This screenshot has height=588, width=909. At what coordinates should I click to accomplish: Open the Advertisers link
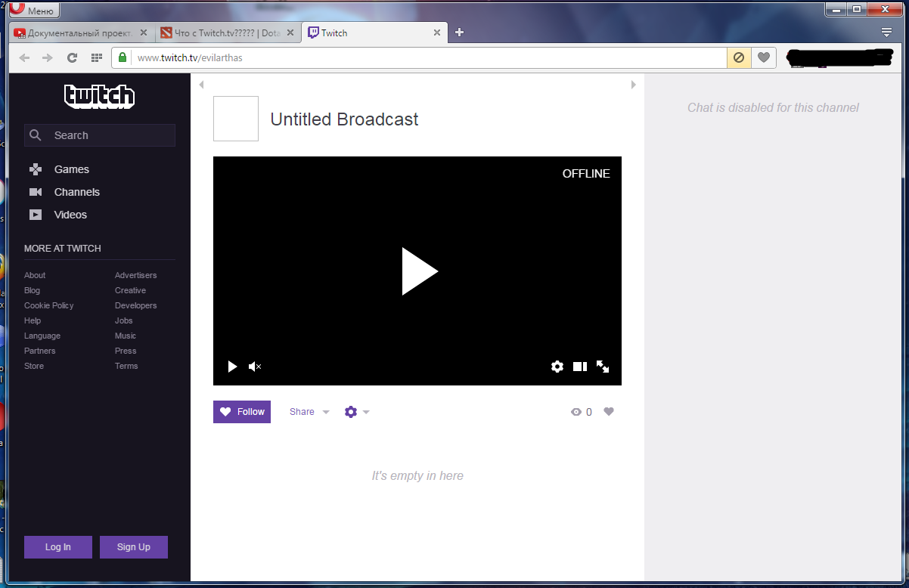(136, 275)
